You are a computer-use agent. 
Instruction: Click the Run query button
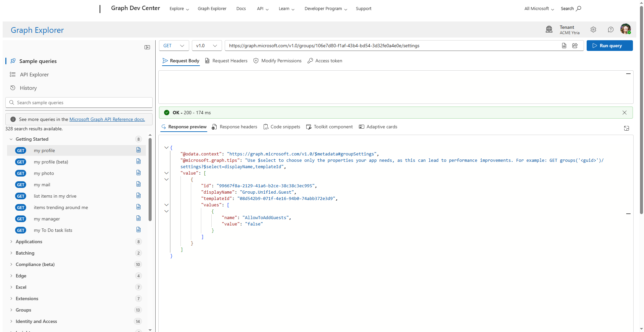(609, 46)
